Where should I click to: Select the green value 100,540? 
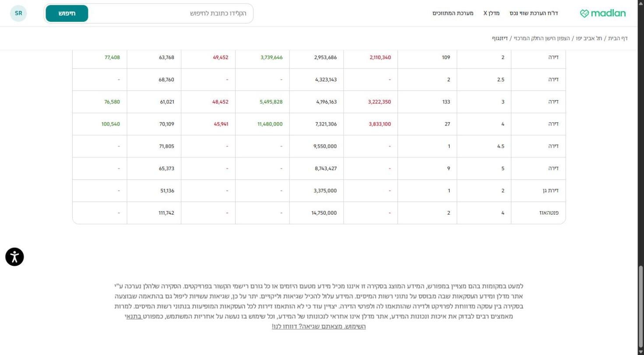(111, 124)
